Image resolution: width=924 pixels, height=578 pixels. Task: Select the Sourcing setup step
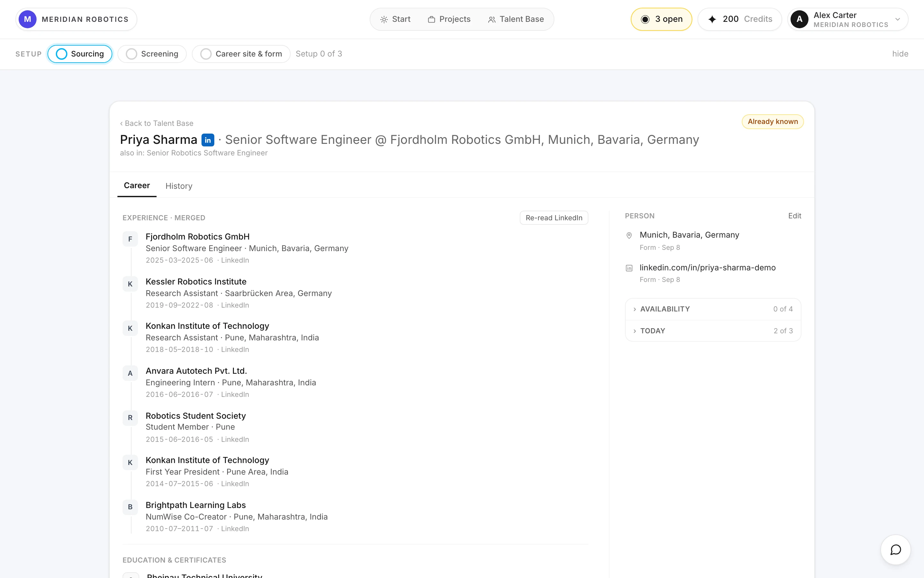(x=80, y=54)
